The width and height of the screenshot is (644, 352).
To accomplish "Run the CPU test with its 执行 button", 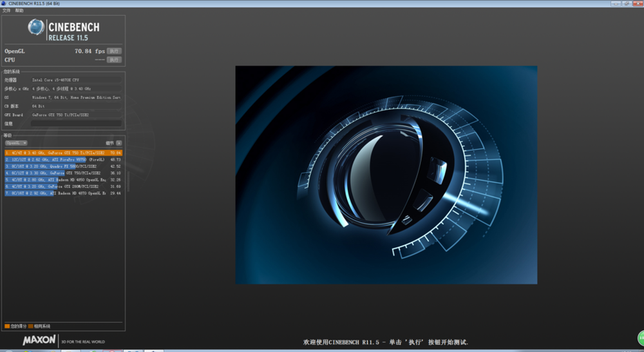I will point(114,59).
